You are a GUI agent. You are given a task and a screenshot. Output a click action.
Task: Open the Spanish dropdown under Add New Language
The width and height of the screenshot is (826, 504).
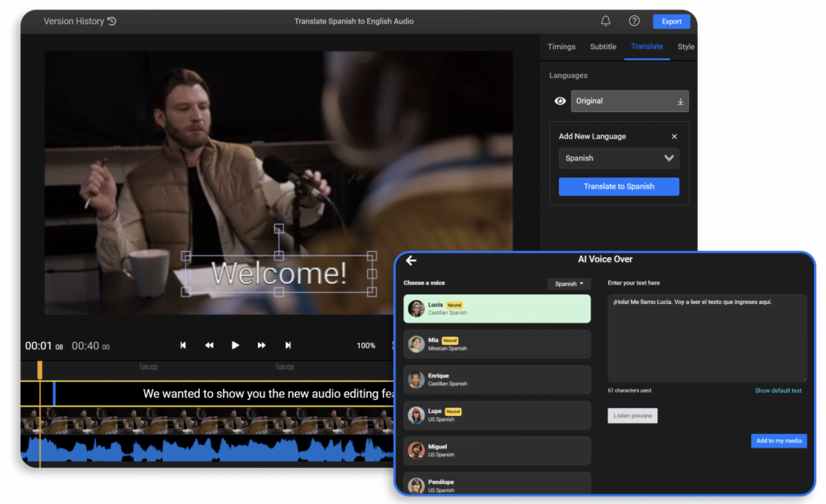tap(619, 158)
